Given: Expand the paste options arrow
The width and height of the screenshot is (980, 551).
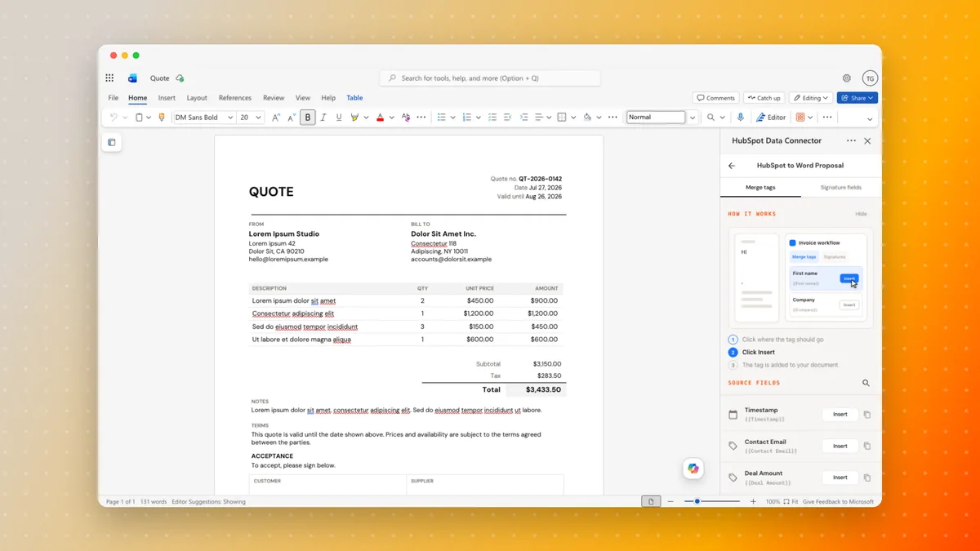Looking at the screenshot, I should click(x=149, y=118).
